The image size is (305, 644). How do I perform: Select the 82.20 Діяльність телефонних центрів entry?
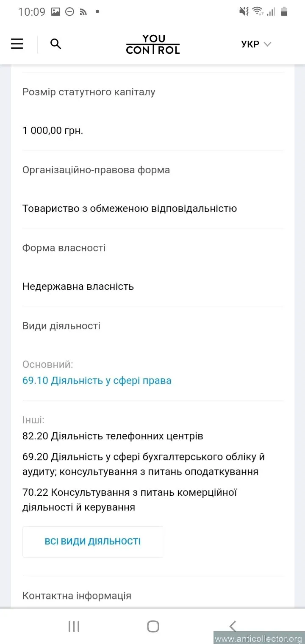click(113, 436)
